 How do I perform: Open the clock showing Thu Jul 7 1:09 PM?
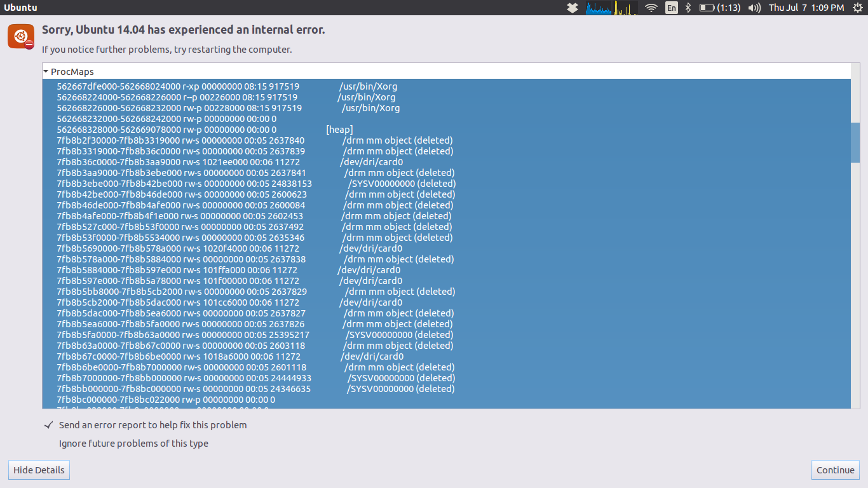point(806,8)
